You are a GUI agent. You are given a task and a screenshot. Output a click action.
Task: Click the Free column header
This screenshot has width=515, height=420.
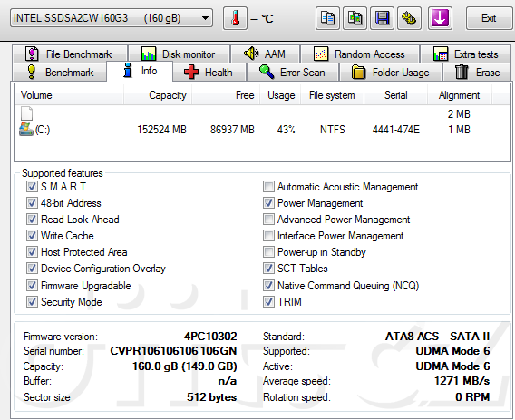(x=226, y=95)
